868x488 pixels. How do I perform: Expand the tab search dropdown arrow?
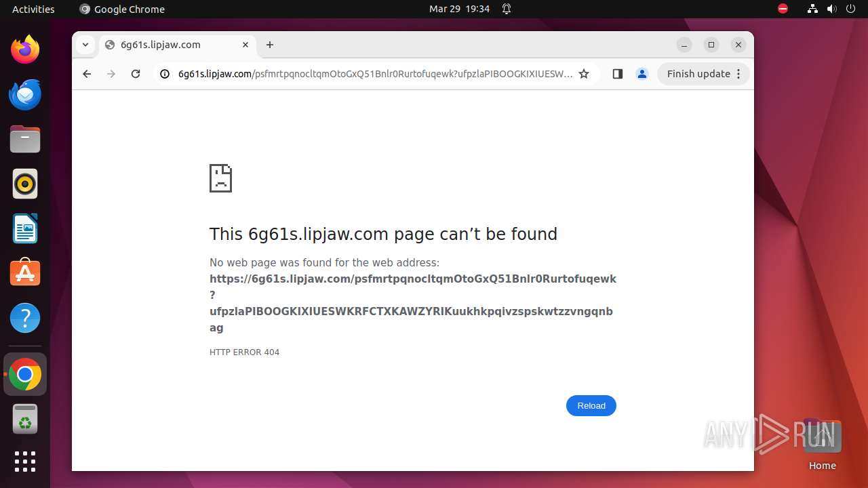pos(85,45)
